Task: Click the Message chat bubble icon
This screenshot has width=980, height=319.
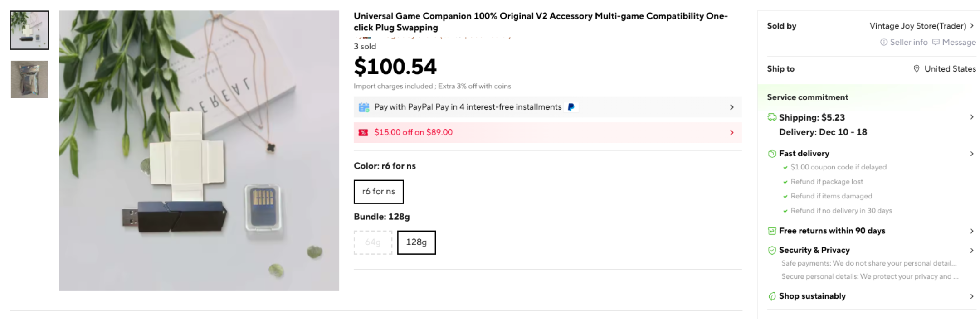Action: (936, 42)
